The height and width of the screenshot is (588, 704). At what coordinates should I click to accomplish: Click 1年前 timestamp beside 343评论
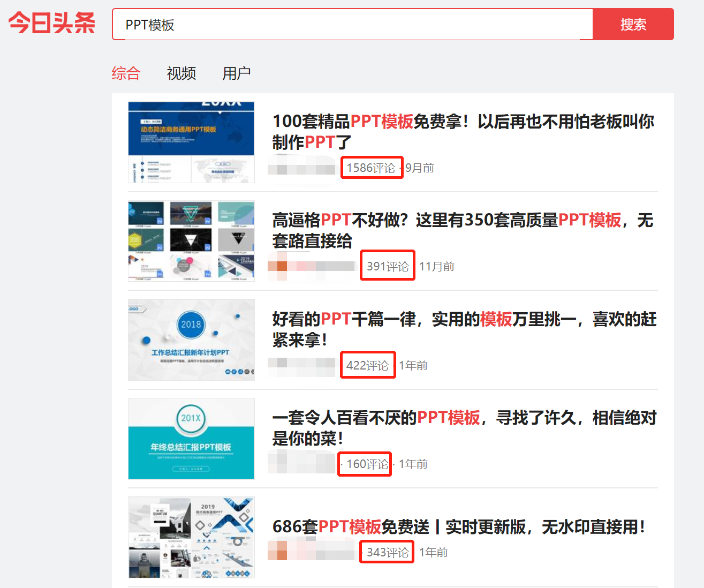tap(434, 552)
